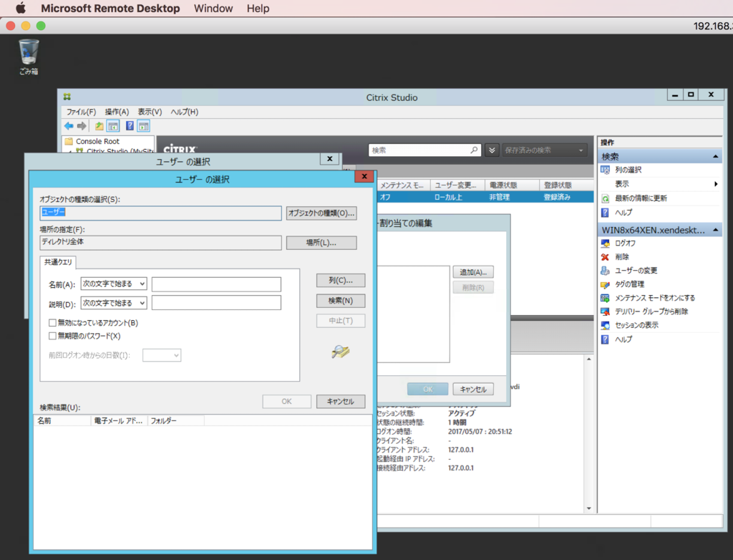The height and width of the screenshot is (560, 733).
Task: Open the 表示(V) menu
Action: 150,112
